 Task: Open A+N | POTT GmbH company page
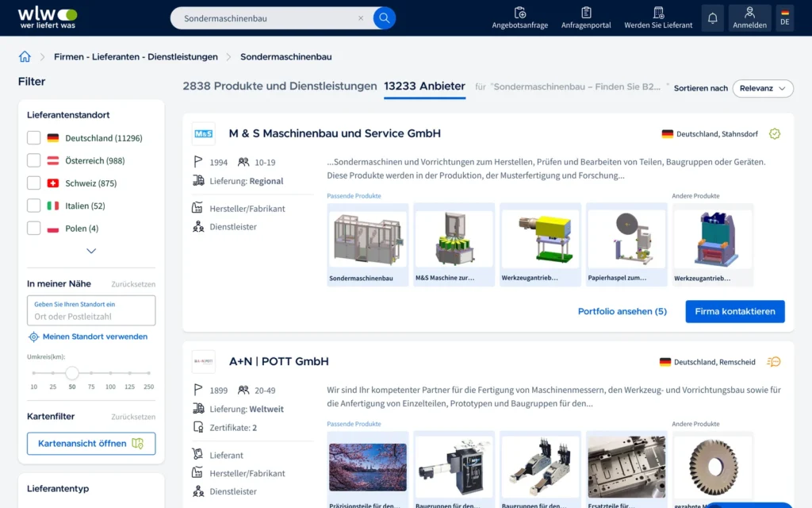[278, 361]
